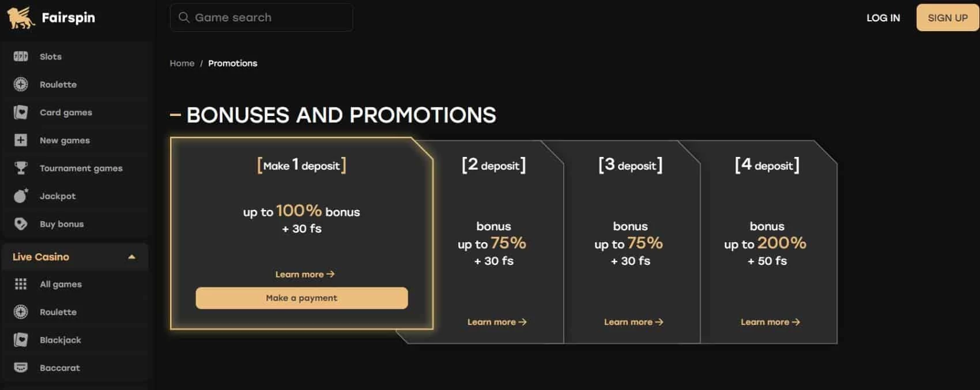Image resolution: width=980 pixels, height=390 pixels.
Task: Open Live Casino Roulette menu item
Action: click(58, 312)
